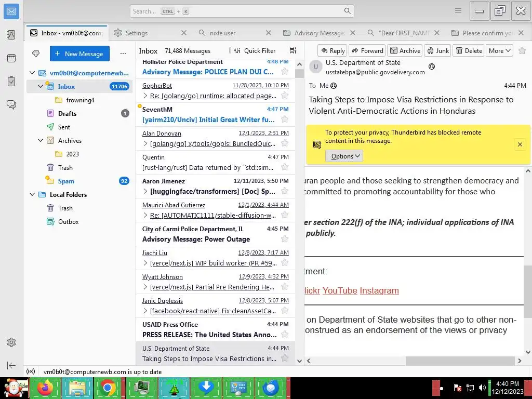Dismiss the remote content warning bar
The width and height of the screenshot is (532, 399).
coord(520,144)
